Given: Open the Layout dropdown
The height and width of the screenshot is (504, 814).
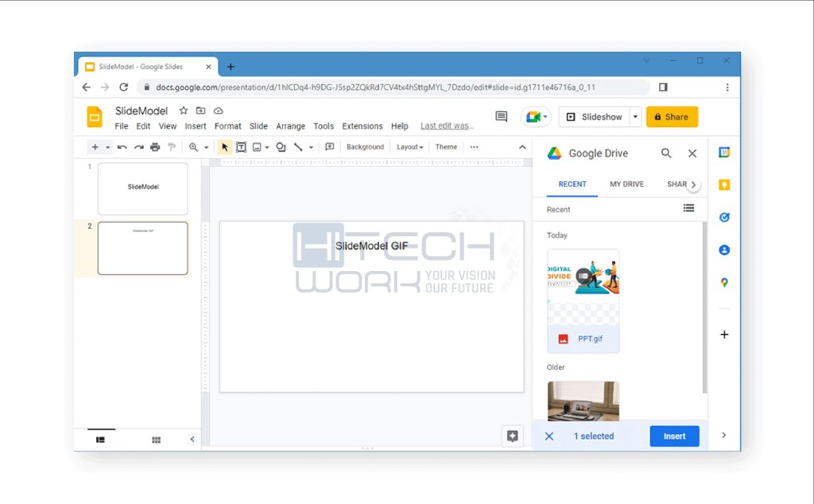Looking at the screenshot, I should [409, 147].
